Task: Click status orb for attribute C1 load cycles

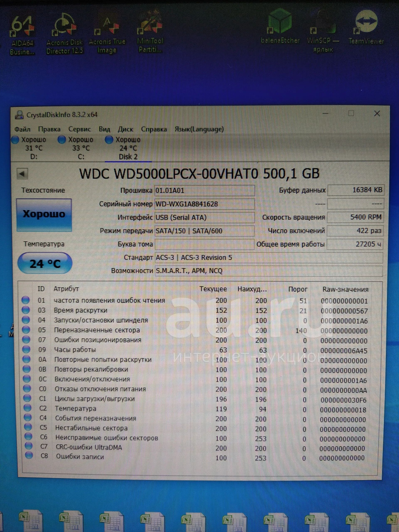Action: (x=27, y=398)
